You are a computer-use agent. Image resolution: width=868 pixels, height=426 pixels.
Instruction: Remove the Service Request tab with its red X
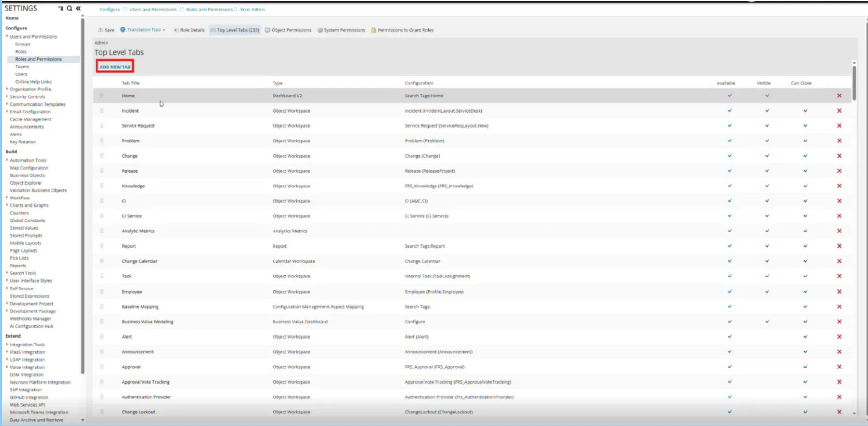pyautogui.click(x=839, y=126)
